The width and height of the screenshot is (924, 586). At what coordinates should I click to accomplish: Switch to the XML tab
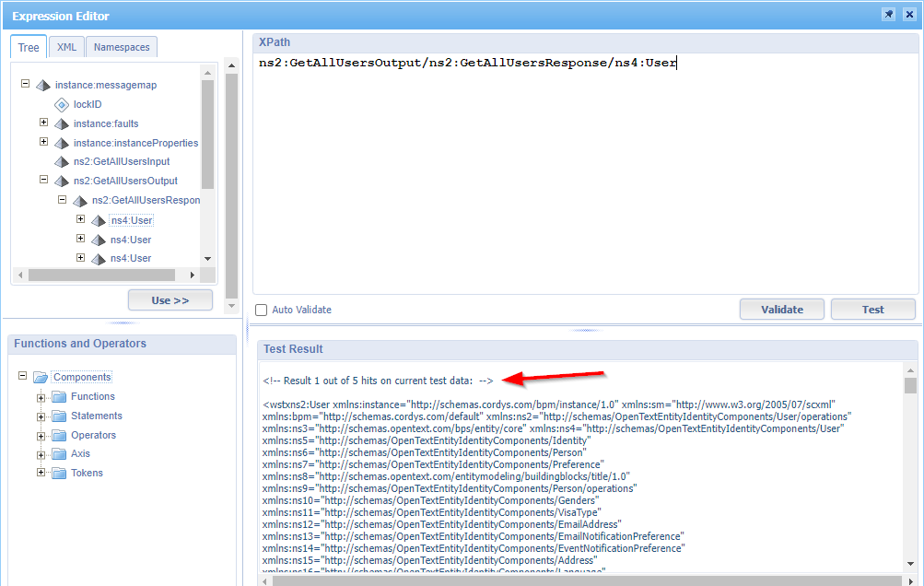point(66,47)
